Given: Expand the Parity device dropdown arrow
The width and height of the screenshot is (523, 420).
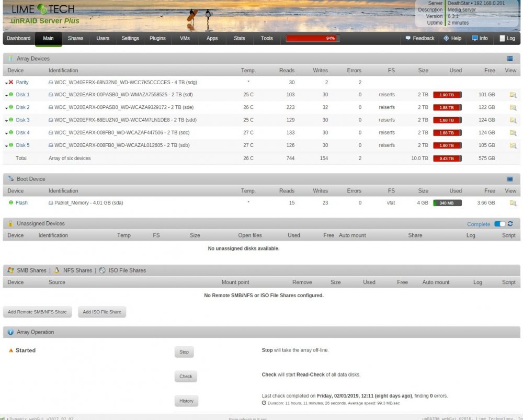Looking at the screenshot, I should 6,83.
